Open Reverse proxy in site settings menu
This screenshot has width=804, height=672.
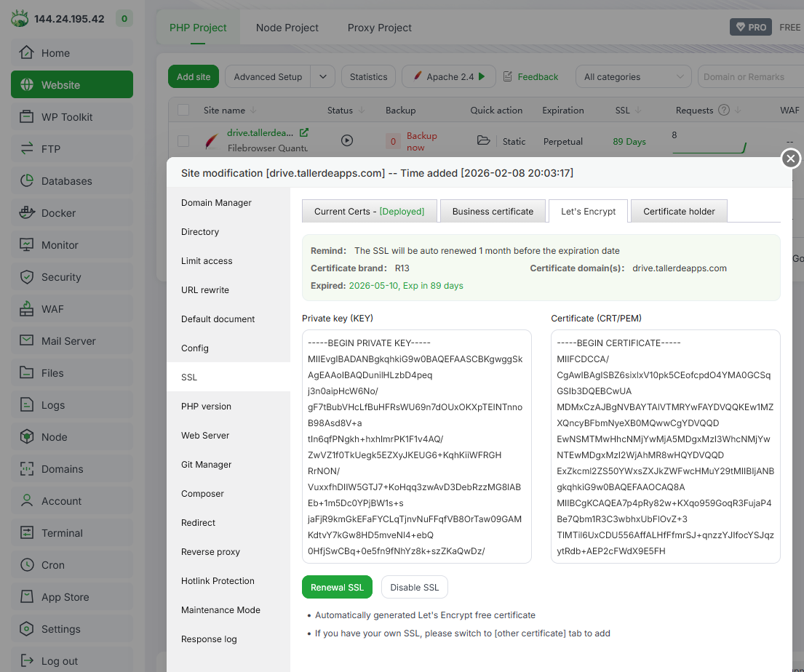pyautogui.click(x=210, y=552)
